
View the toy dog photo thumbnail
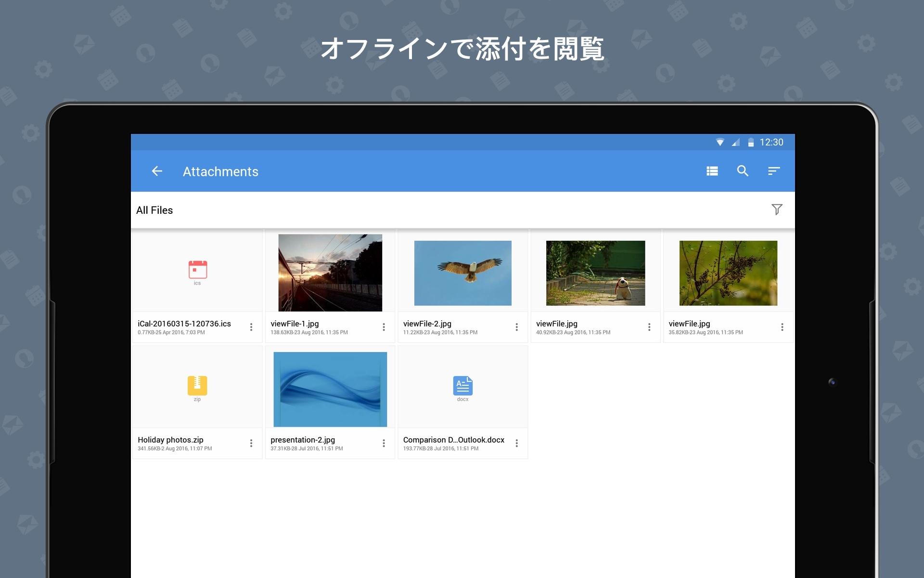click(595, 273)
